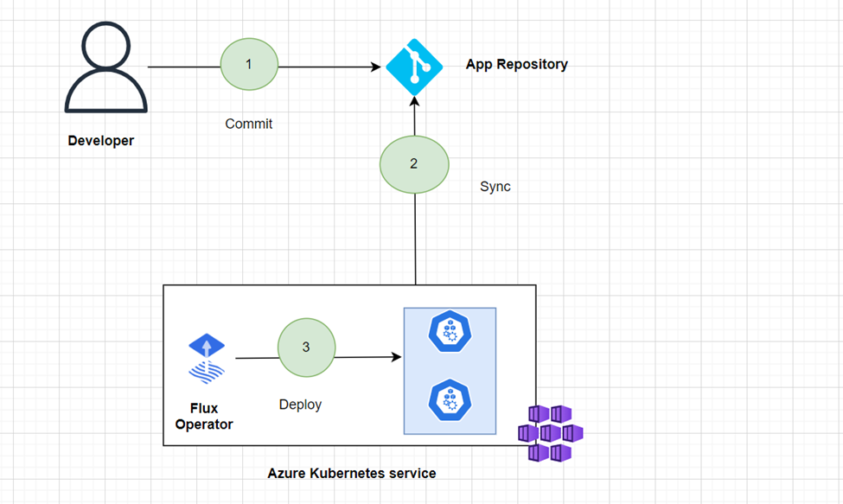
Task: Click the App Repository title label
Action: click(516, 64)
